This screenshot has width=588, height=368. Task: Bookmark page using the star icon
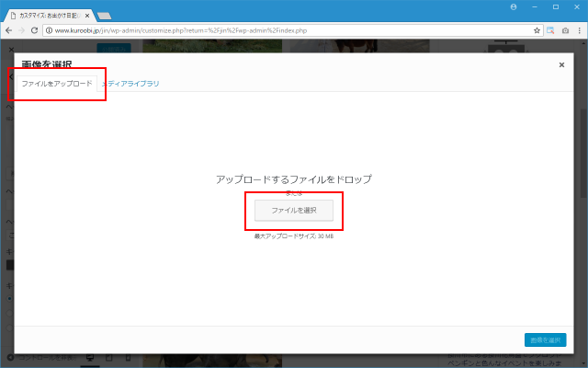(537, 30)
